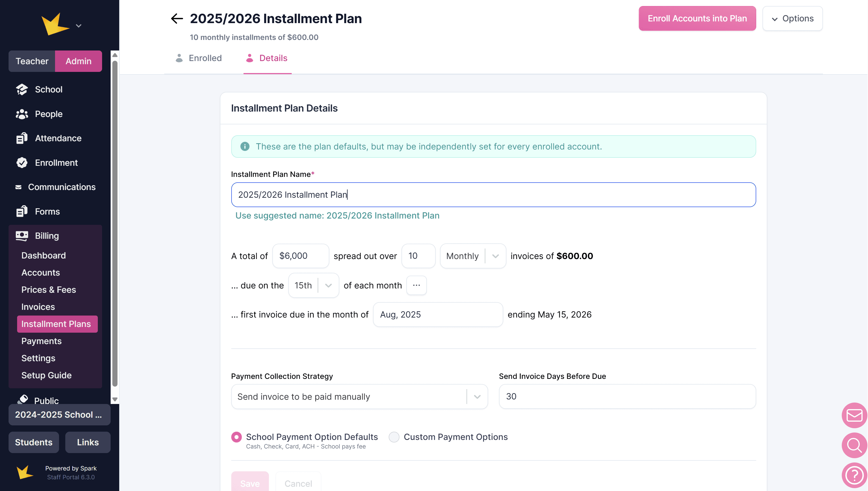Click the School graduation cap icon
The height and width of the screenshot is (491, 868).
click(22, 89)
